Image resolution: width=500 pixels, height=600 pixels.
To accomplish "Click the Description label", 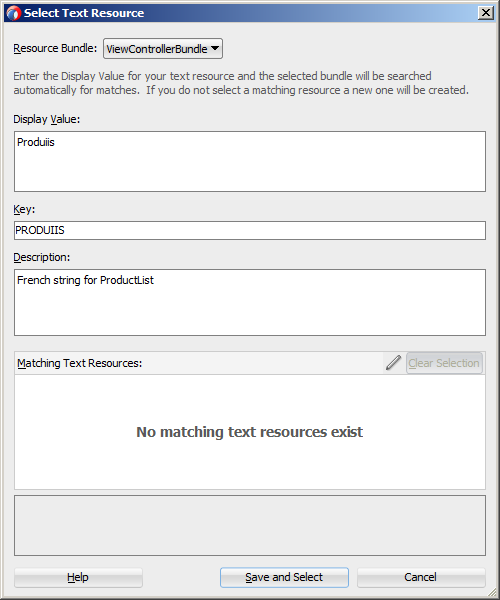I will click(x=42, y=257).
